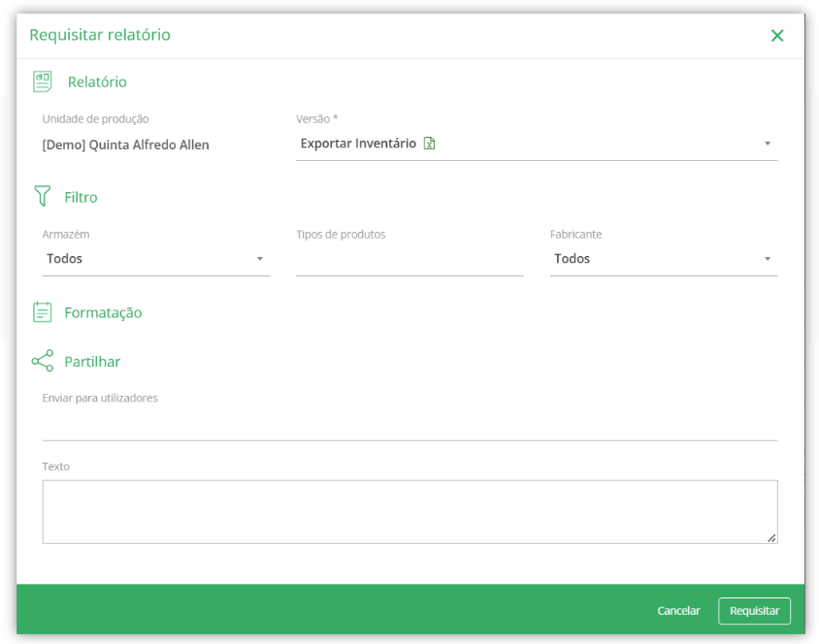Screen dimensions: 819x644
Task: Expand the Formatação section heading
Action: 103,312
